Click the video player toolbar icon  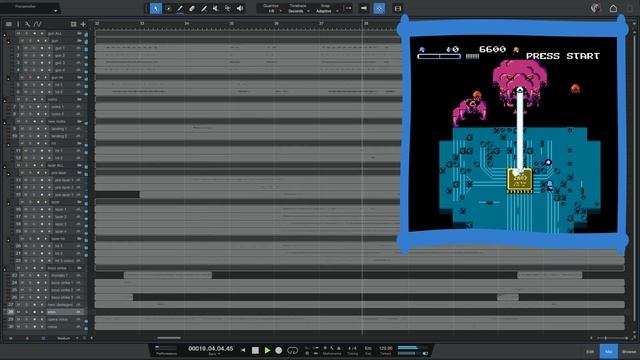(x=398, y=9)
